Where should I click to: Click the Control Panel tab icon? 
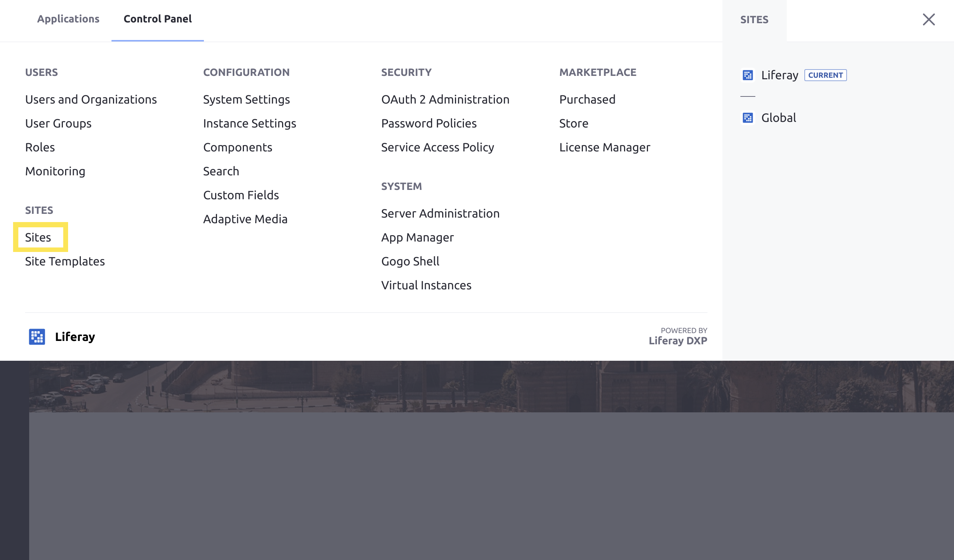click(158, 19)
